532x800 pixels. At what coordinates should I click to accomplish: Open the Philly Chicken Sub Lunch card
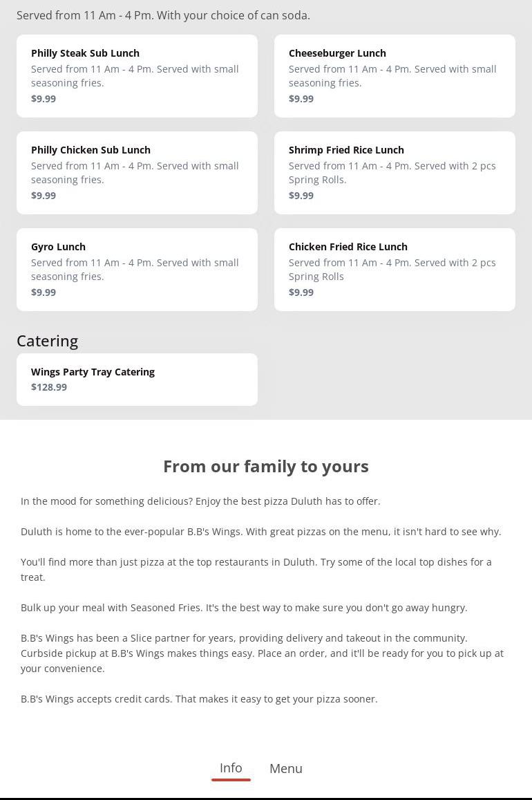(x=137, y=173)
